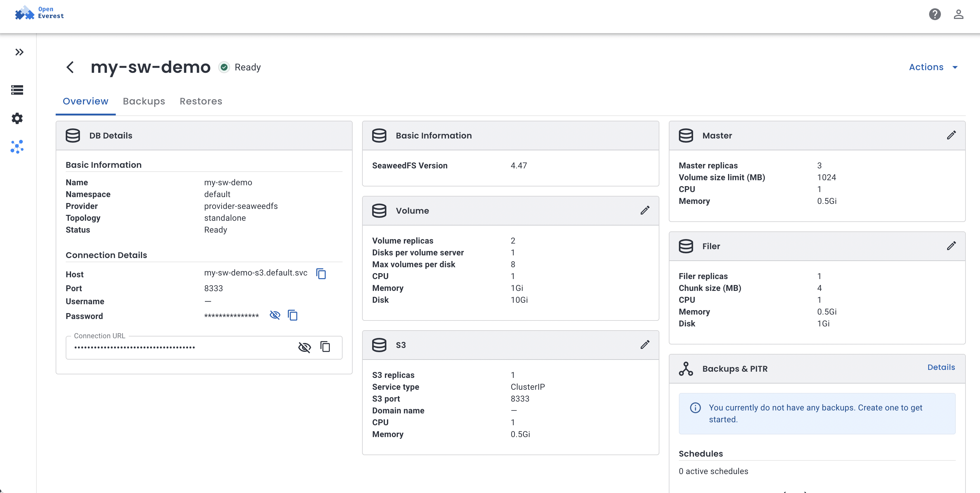Select the port value 8333 under Connection Details
This screenshot has width=980, height=493.
pyautogui.click(x=213, y=288)
